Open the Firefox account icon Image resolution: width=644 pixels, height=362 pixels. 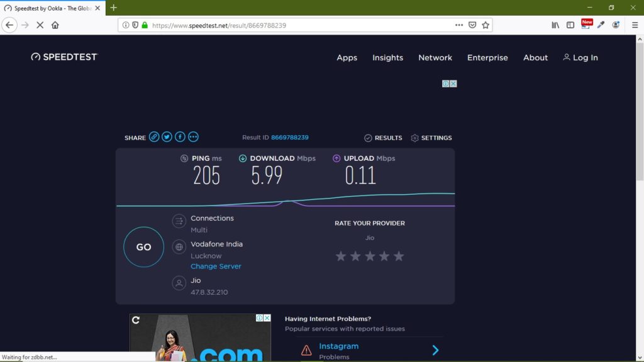616,25
